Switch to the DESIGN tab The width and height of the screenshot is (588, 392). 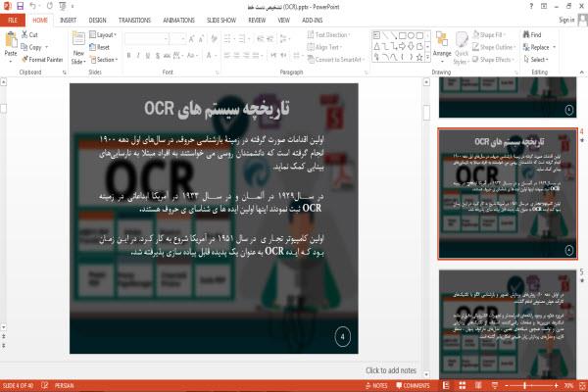click(97, 20)
